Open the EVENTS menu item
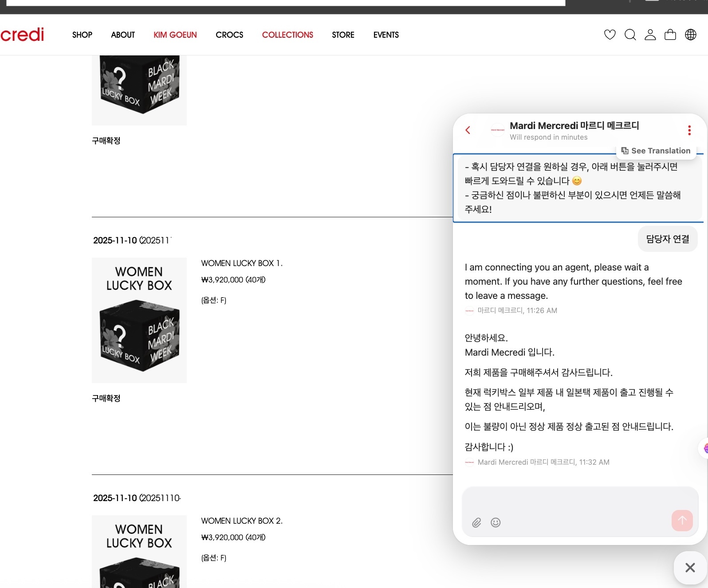Screen dimensions: 708x588 (x=386, y=35)
